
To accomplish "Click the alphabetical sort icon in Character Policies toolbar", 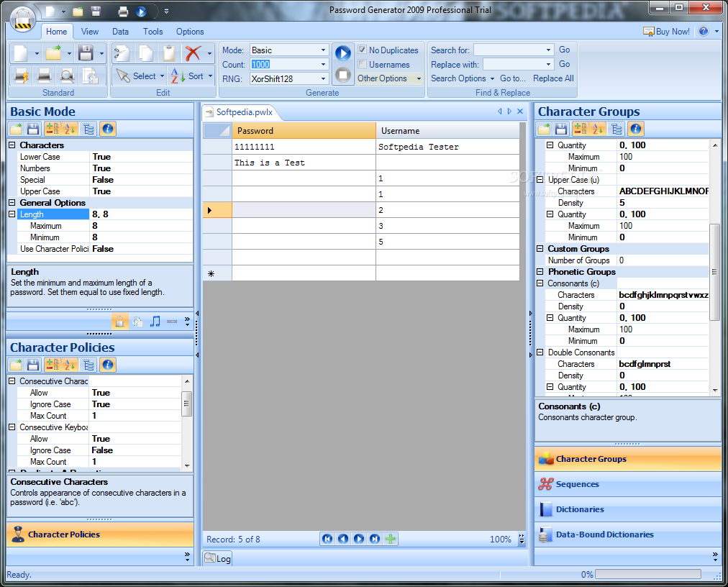I will pyautogui.click(x=70, y=365).
